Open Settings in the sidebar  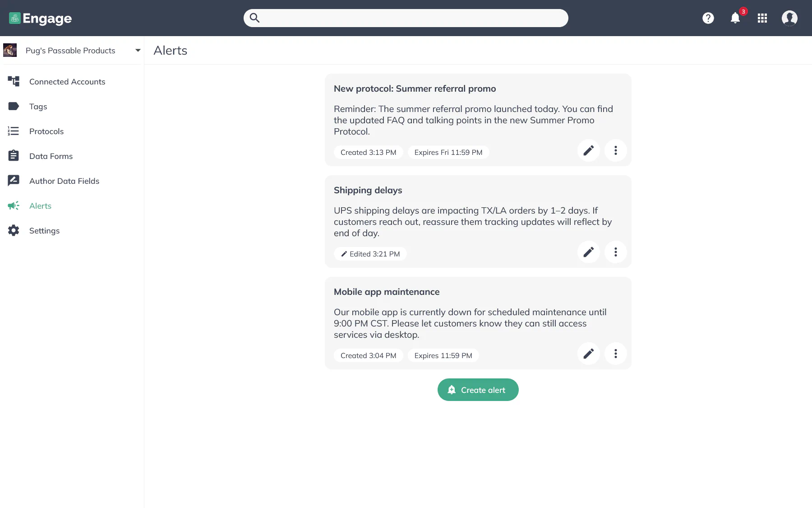pos(44,231)
